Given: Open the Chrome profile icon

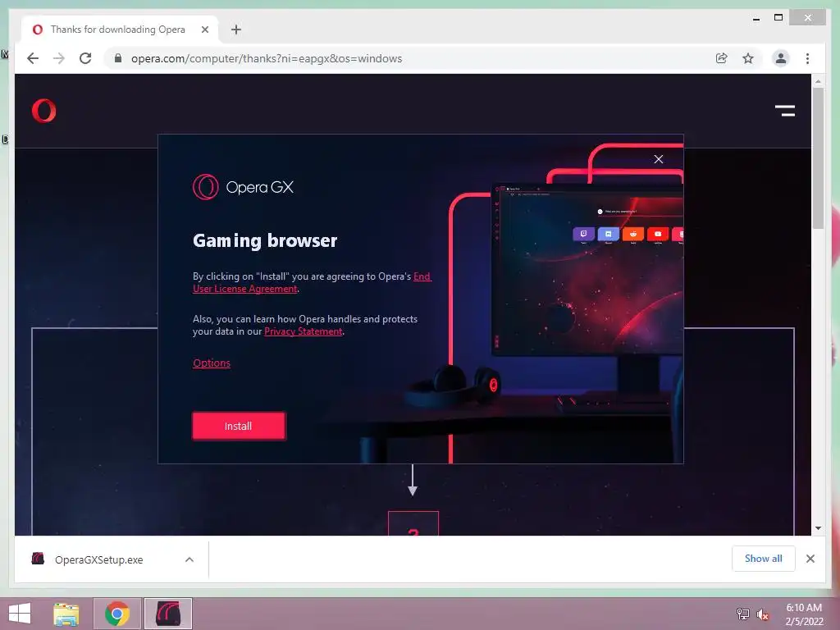Looking at the screenshot, I should [x=781, y=58].
